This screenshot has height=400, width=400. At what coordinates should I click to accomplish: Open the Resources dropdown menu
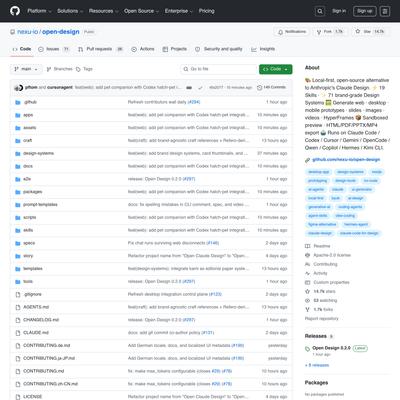(x=103, y=11)
